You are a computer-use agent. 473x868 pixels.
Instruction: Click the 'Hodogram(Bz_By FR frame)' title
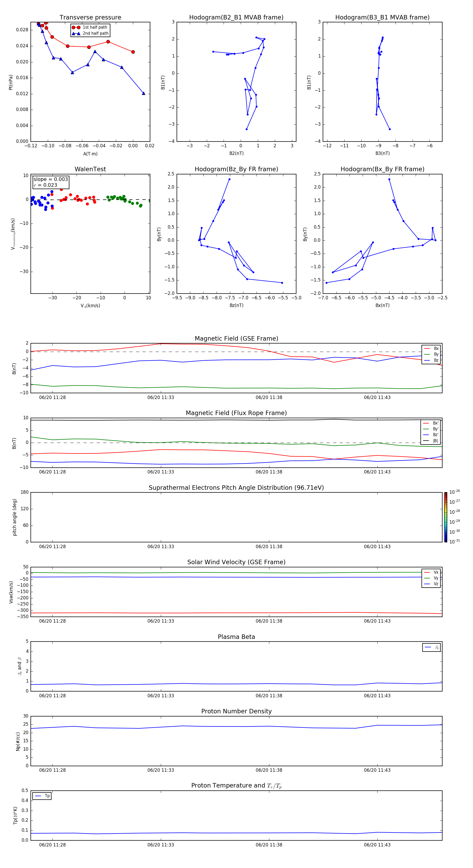click(236, 169)
